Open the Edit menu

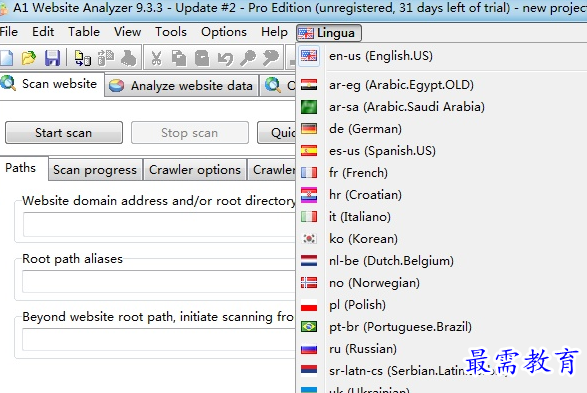43,32
